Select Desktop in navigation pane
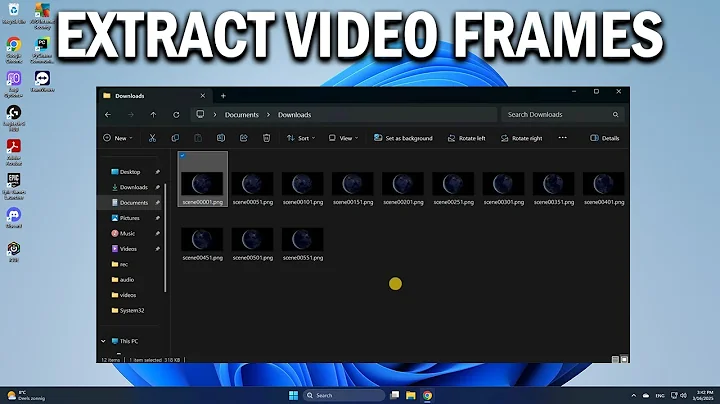The image size is (720, 404). coord(130,172)
